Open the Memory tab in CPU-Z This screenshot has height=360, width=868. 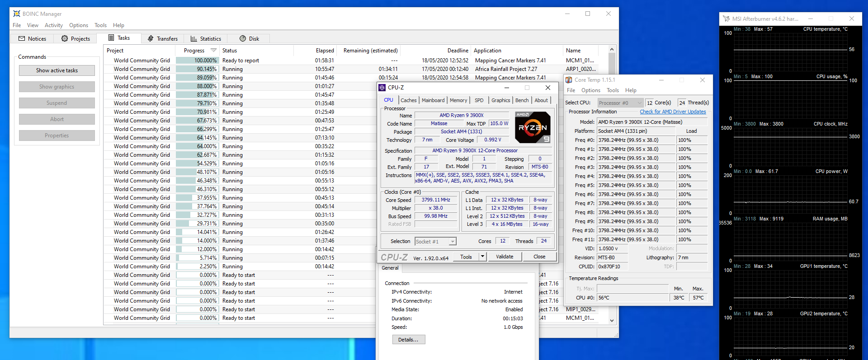tap(458, 100)
